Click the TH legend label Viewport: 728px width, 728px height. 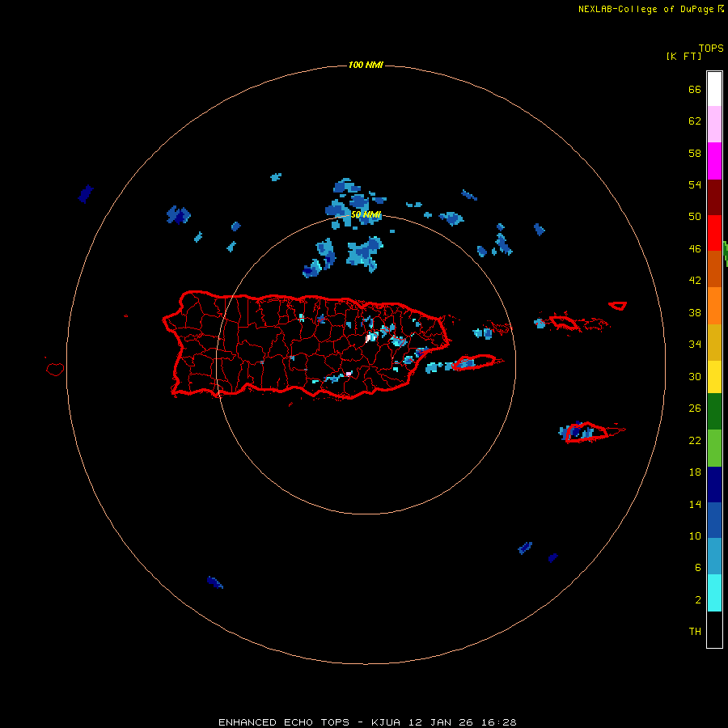(695, 632)
